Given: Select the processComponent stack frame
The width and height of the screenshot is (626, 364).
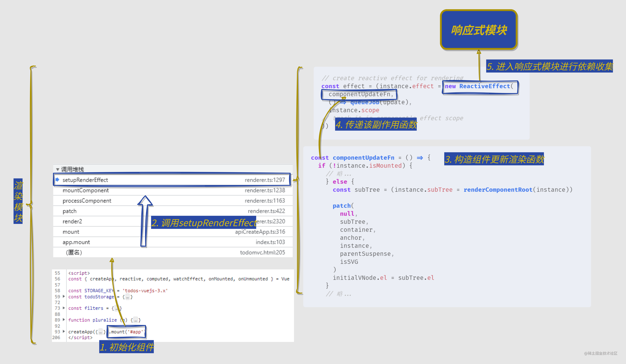Looking at the screenshot, I should coord(87,201).
